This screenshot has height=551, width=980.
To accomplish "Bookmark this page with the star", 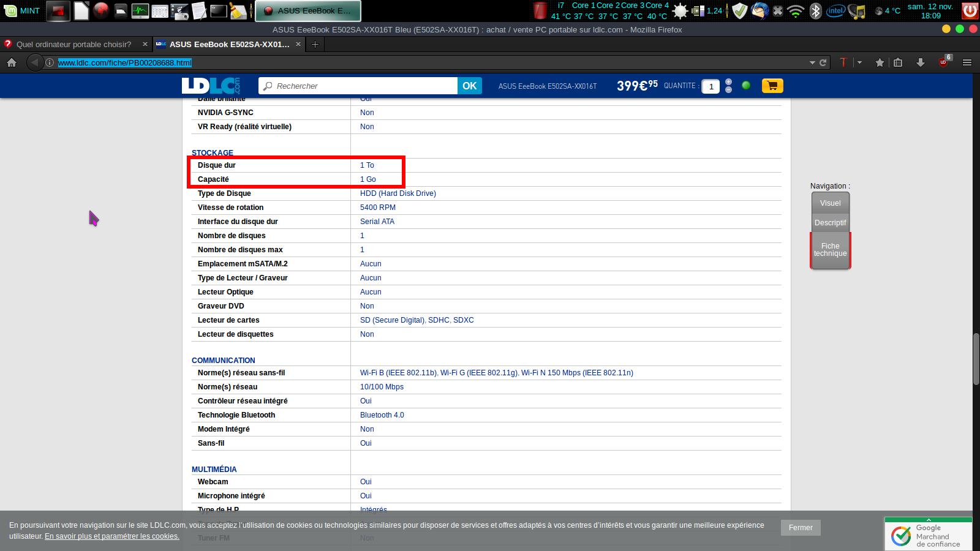I will [x=880, y=62].
